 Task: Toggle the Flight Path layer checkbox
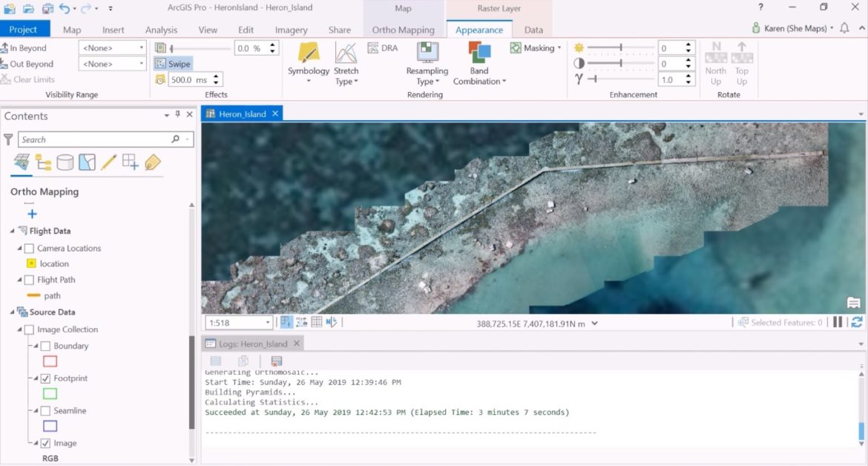[30, 280]
